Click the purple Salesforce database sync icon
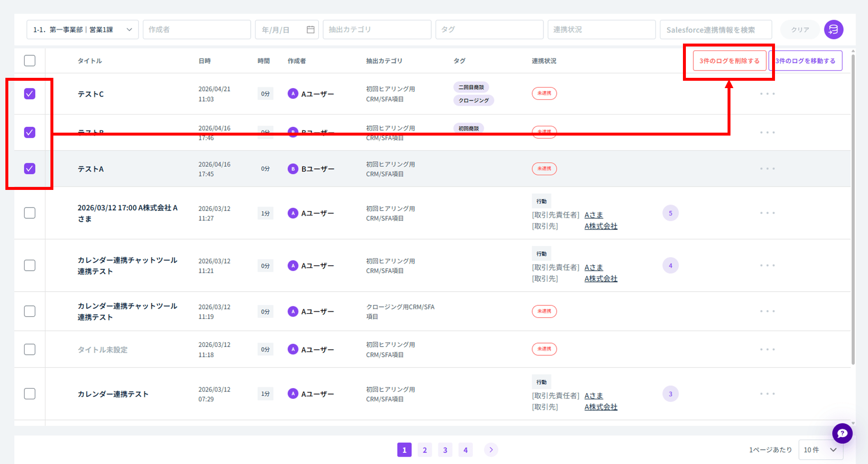The width and height of the screenshot is (868, 464). (833, 29)
